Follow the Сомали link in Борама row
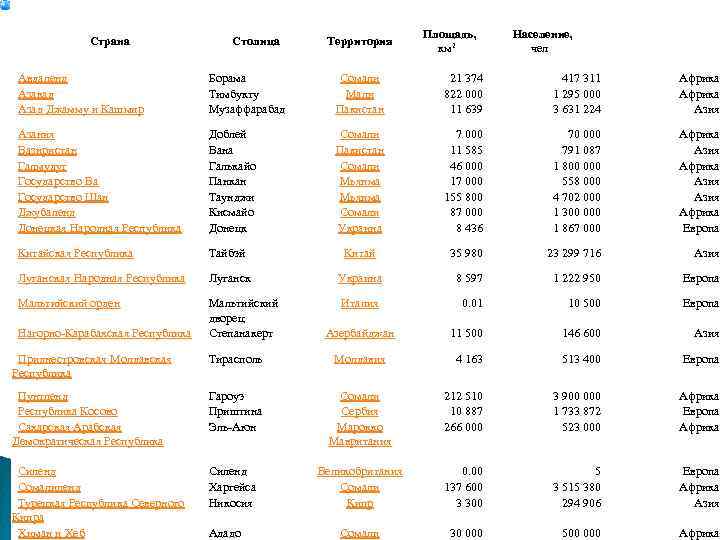The image size is (720, 540). point(360,79)
